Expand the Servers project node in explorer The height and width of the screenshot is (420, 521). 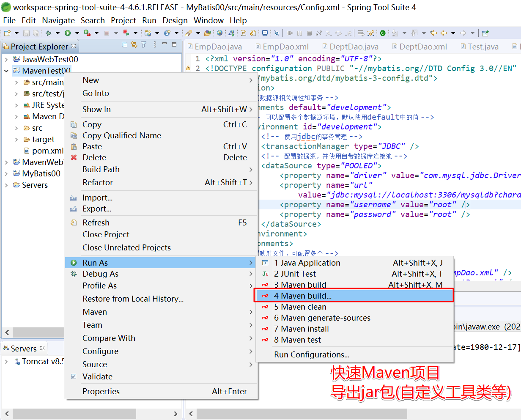pos(6,185)
